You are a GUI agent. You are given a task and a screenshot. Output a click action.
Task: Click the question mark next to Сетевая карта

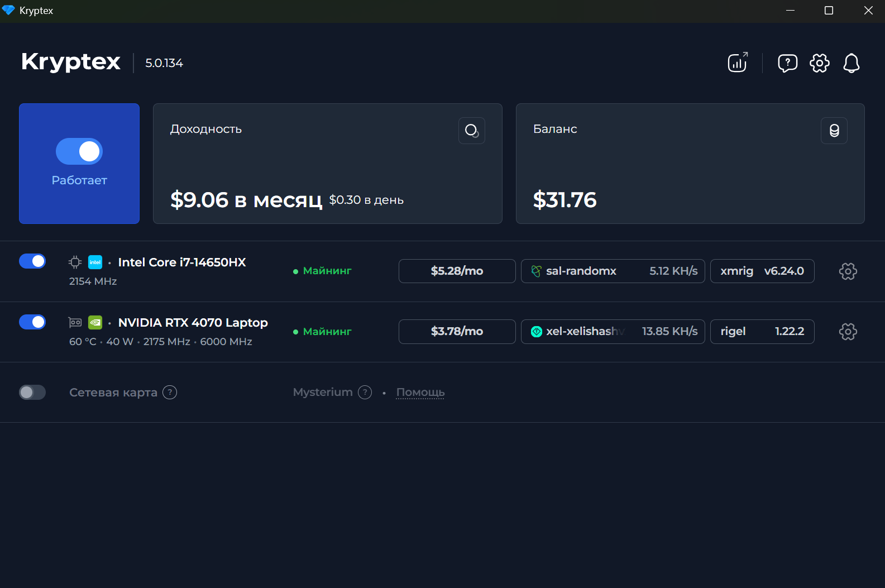170,393
